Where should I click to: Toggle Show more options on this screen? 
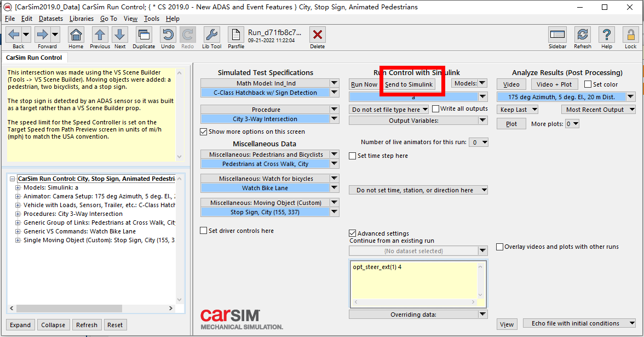point(203,132)
